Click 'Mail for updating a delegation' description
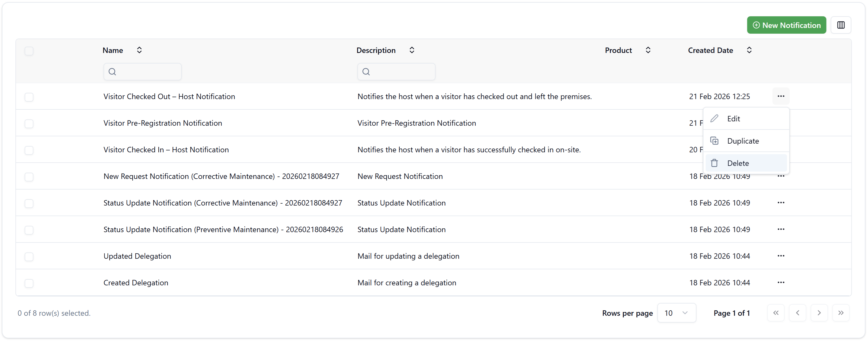 coord(408,256)
